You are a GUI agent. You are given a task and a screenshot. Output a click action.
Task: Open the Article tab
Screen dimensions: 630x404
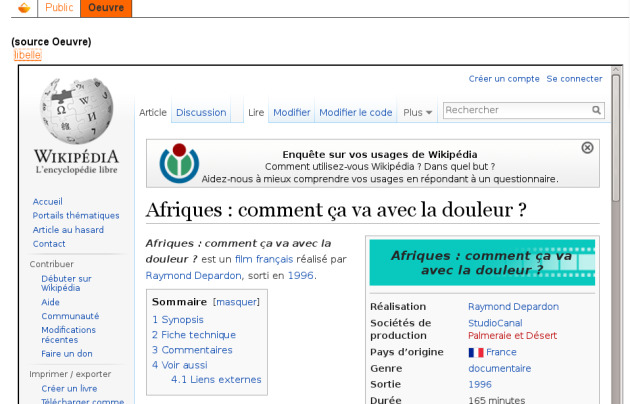tap(153, 112)
